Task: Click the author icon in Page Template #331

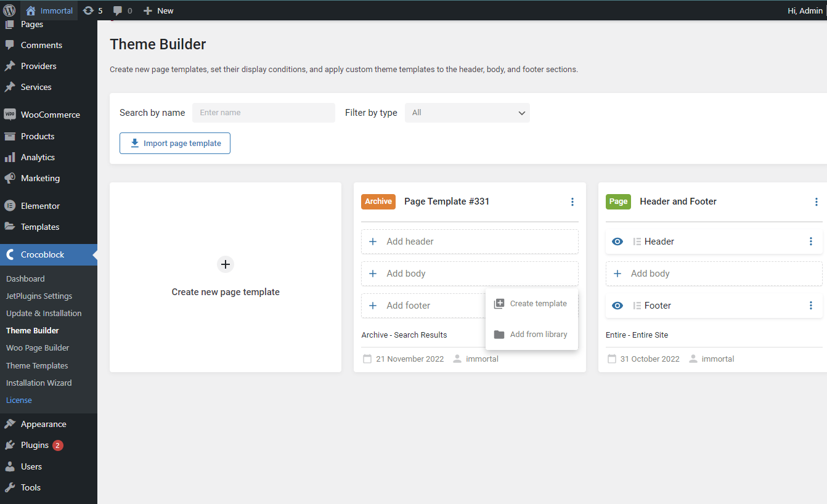Action: (x=457, y=359)
